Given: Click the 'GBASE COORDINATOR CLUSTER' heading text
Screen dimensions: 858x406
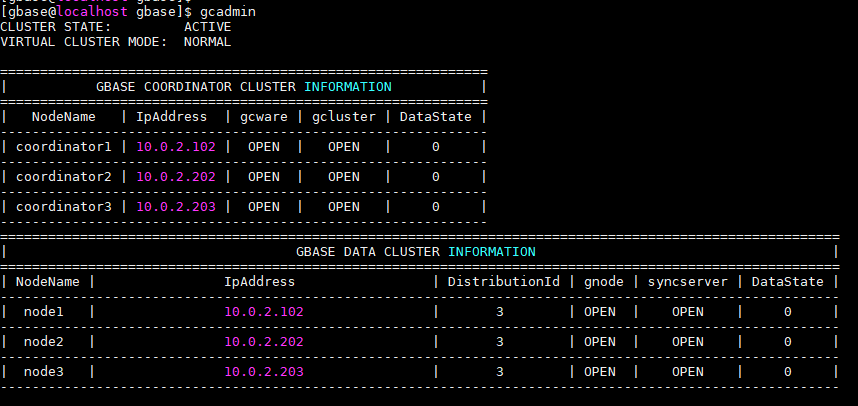Looking at the screenshot, I should coord(196,87).
